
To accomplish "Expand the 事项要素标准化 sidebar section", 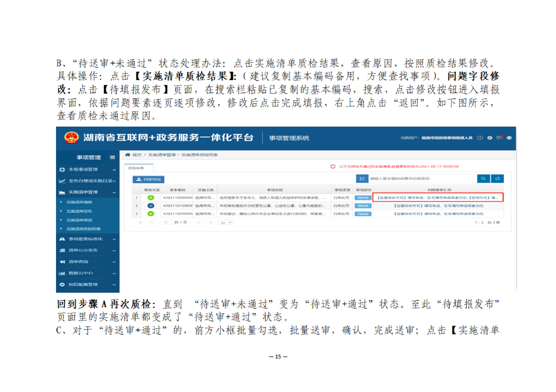I will point(87,239).
